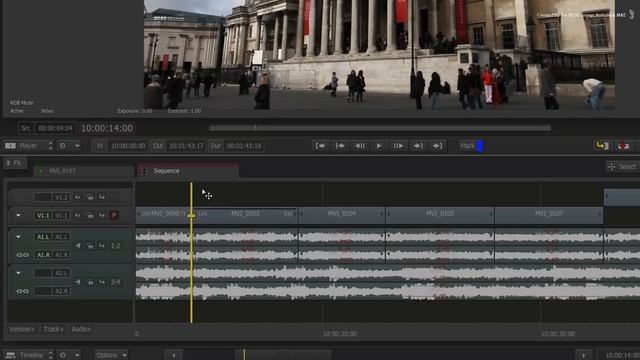
Task: Mute the A1 audio track speaker
Action: pyautogui.click(x=78, y=245)
